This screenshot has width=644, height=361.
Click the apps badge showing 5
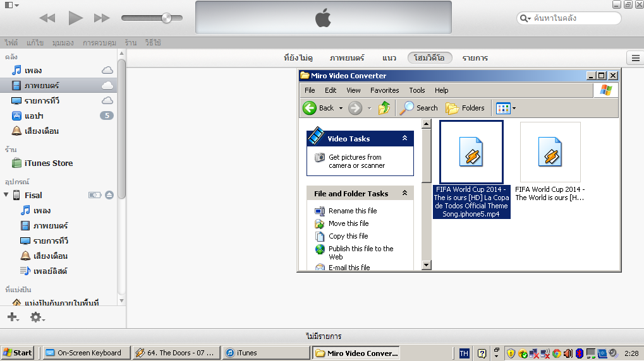[107, 115]
